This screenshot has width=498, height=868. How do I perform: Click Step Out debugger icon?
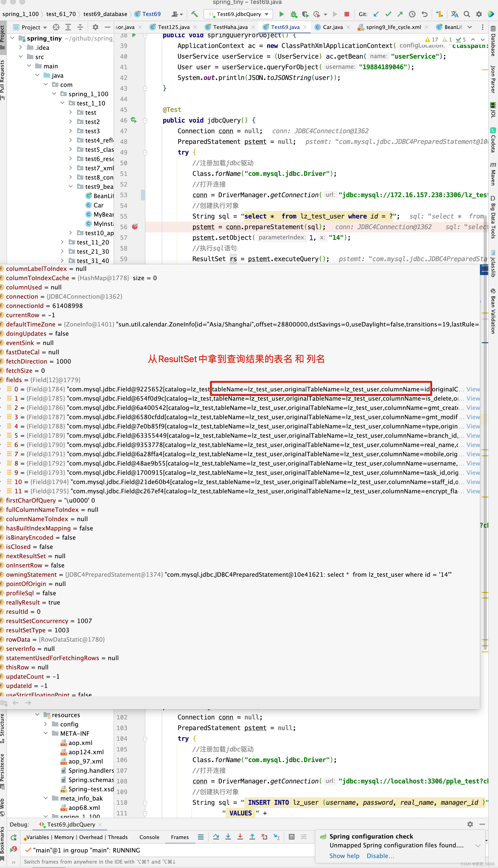pos(252,836)
